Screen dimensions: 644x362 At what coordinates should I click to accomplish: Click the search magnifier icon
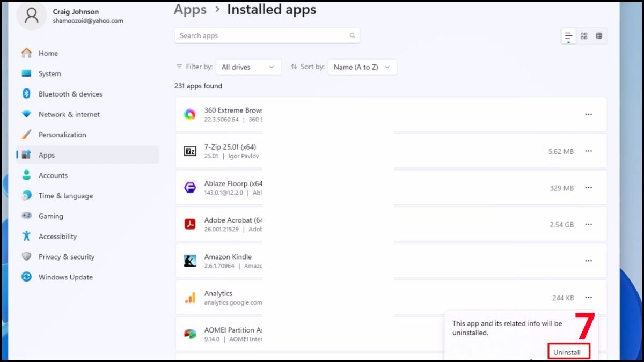353,35
